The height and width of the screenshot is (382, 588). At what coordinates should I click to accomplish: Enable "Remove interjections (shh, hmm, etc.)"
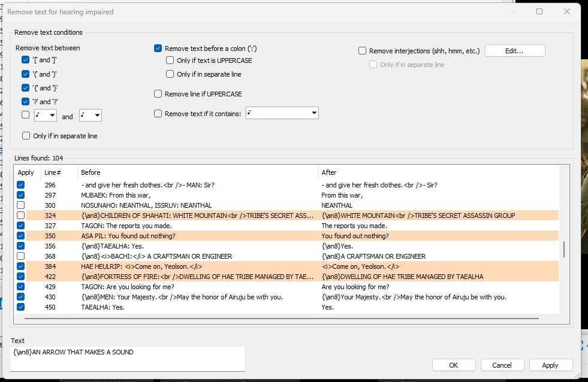[361, 50]
